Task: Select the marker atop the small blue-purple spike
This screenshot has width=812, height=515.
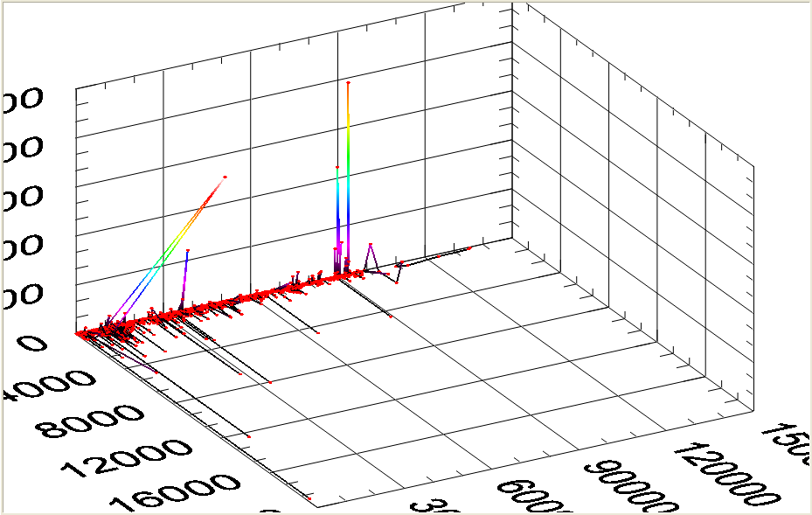Action: tap(187, 251)
